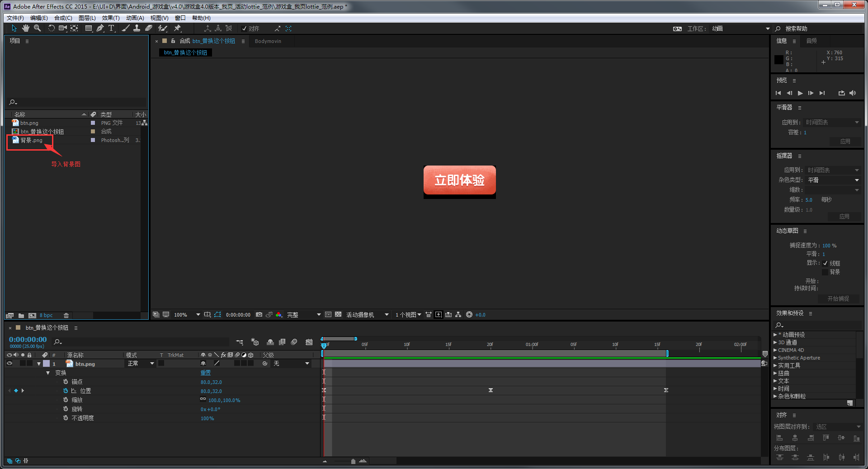Open the 正常 blend mode dropdown

tap(141, 364)
